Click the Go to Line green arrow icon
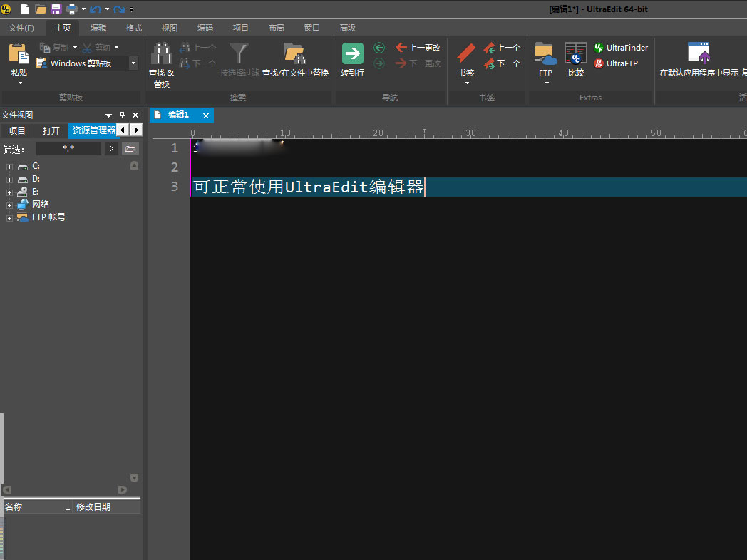This screenshot has height=560, width=747. coord(352,54)
